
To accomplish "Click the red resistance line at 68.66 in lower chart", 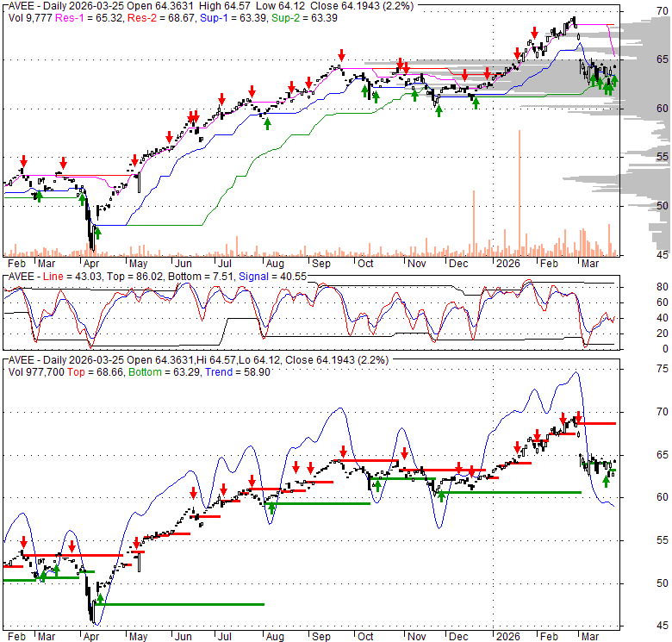I will pos(596,423).
